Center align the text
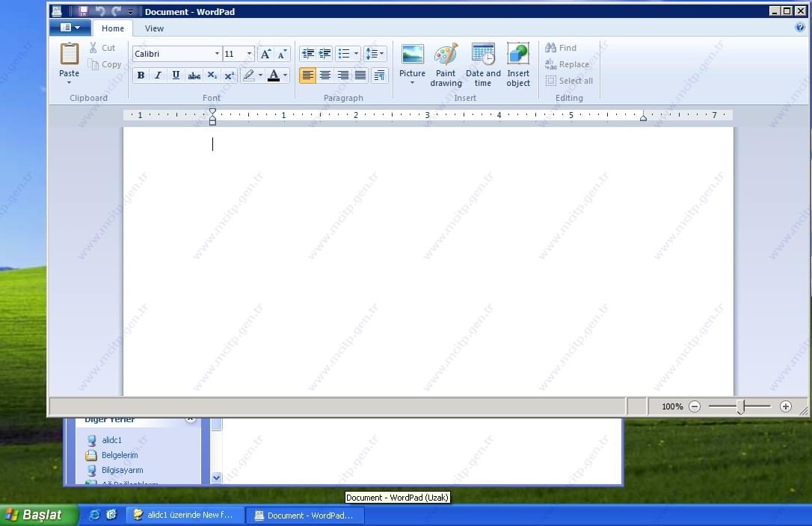The width and height of the screenshot is (812, 526). 325,75
